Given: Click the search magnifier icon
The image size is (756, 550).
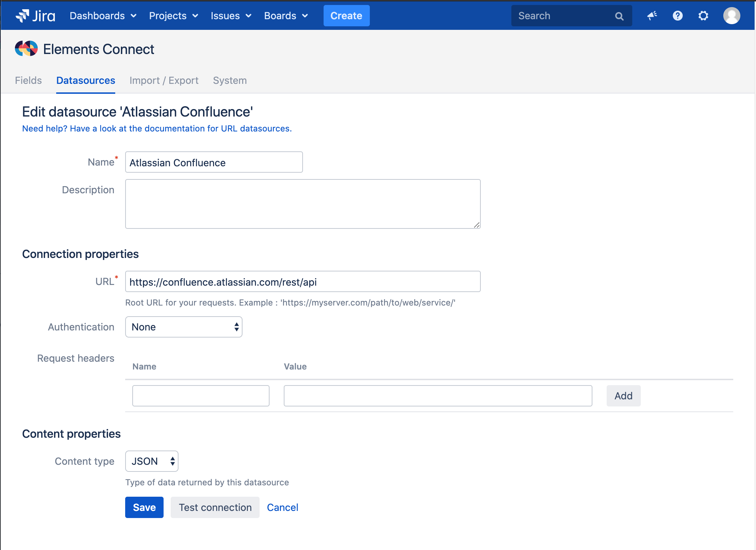Looking at the screenshot, I should click(x=619, y=16).
